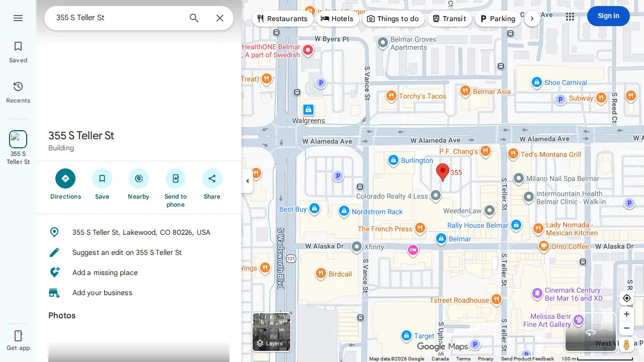The image size is (644, 362).
Task: Select the Things to do chip
Action: [x=393, y=19]
